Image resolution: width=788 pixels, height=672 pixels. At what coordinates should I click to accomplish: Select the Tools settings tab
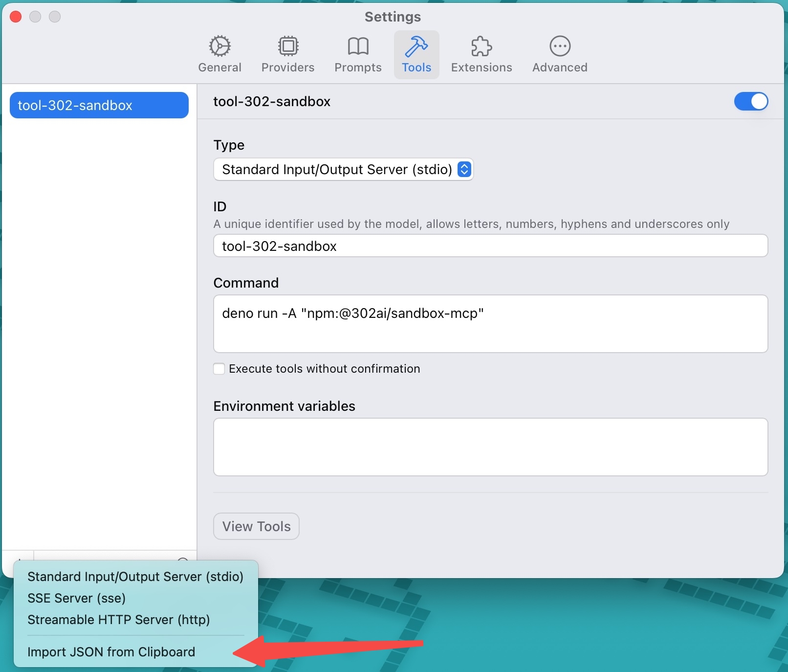point(416,54)
